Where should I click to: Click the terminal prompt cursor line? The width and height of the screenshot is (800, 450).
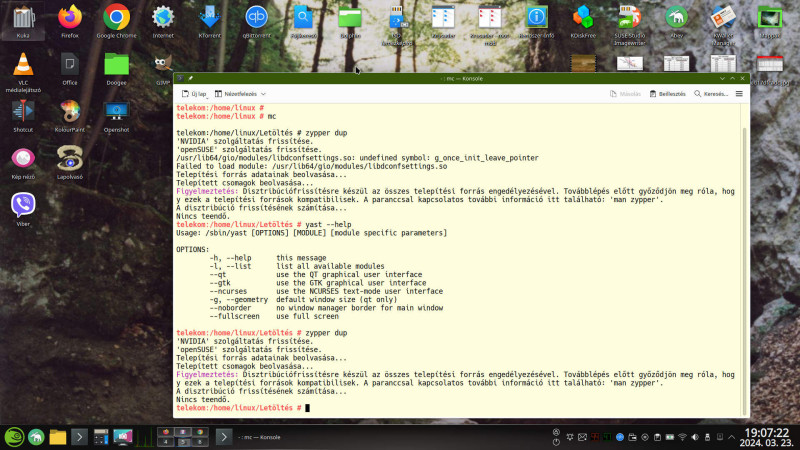[x=243, y=408]
